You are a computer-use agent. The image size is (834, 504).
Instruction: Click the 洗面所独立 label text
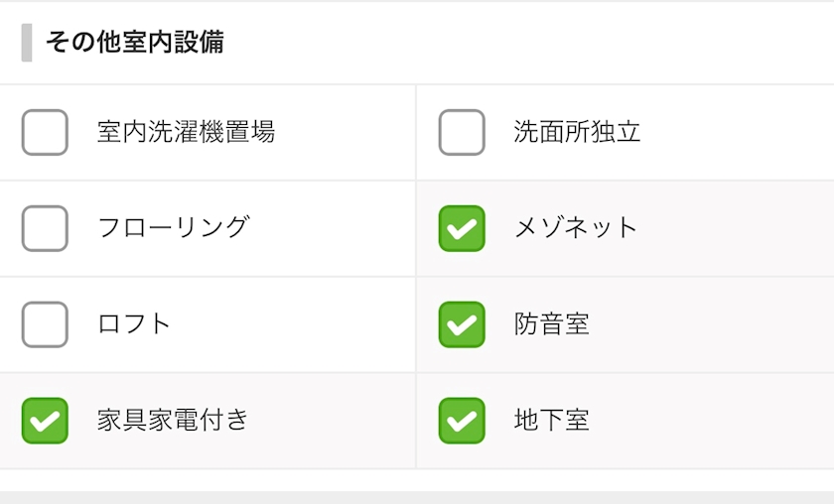577,132
